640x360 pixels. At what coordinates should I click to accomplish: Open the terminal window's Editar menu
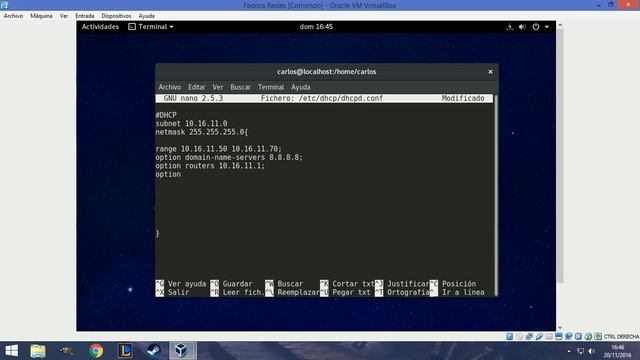coord(196,87)
